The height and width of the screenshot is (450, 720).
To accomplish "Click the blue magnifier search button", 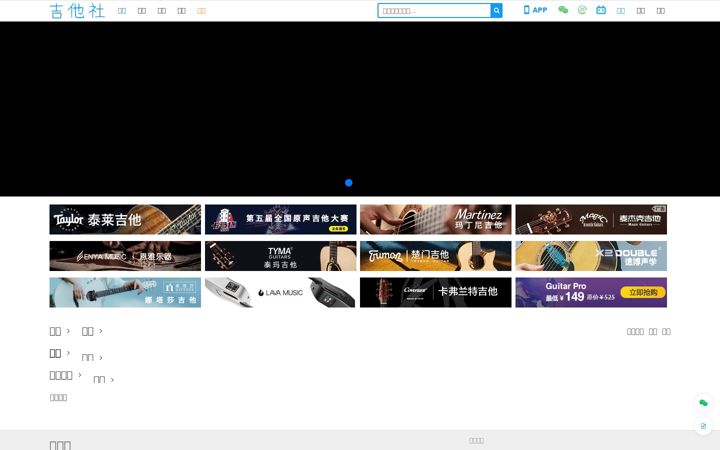I will click(496, 11).
